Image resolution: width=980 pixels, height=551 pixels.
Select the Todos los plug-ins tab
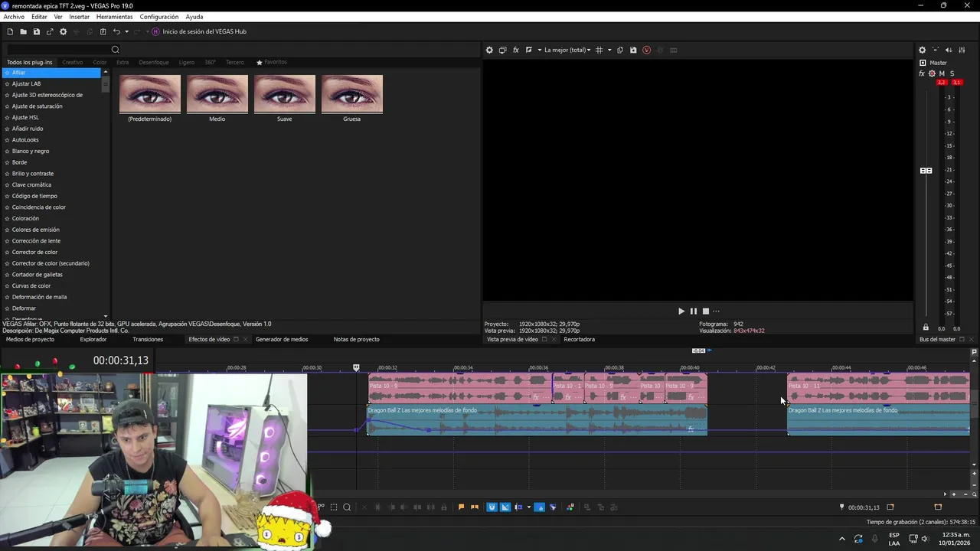[30, 62]
